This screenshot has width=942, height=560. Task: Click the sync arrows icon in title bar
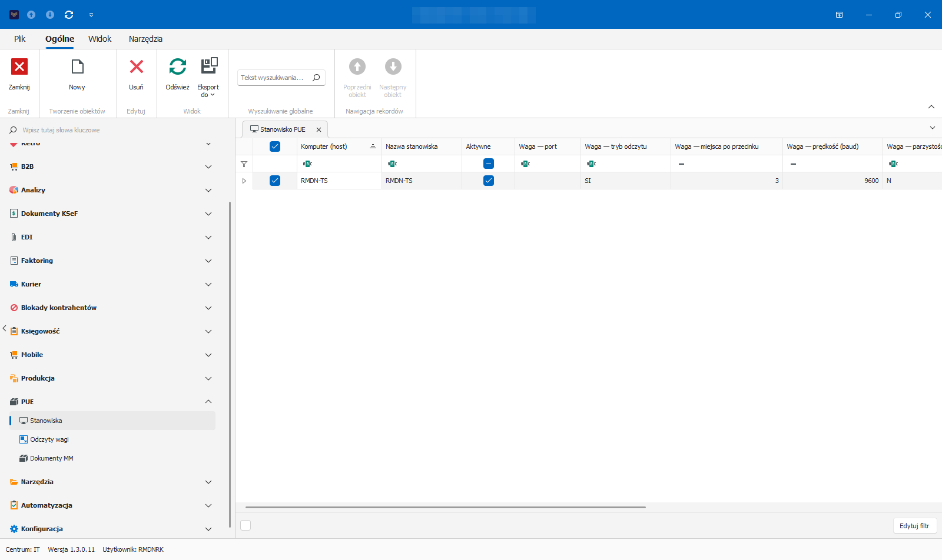point(69,15)
